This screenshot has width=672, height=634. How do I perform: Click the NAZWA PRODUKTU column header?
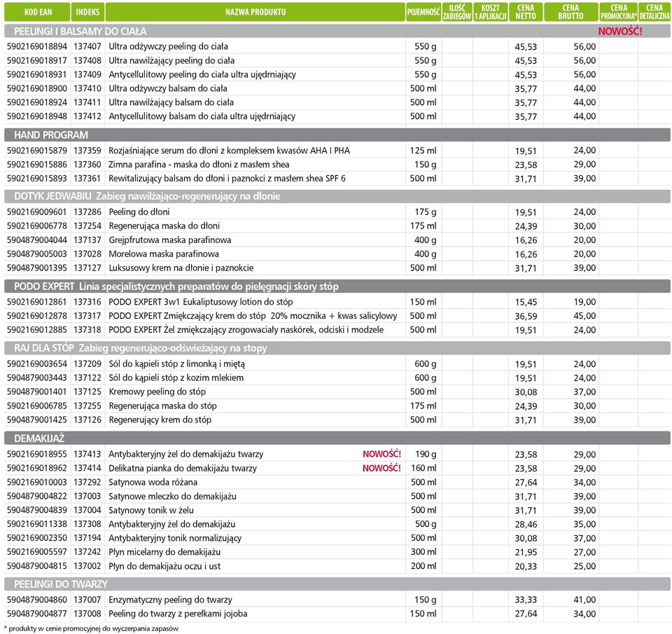255,12
